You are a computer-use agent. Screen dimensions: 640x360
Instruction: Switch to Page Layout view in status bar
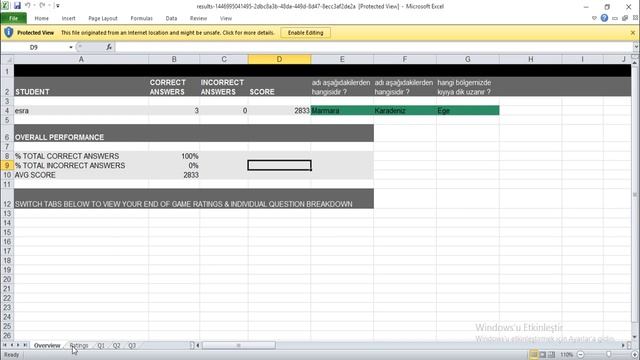click(x=542, y=354)
